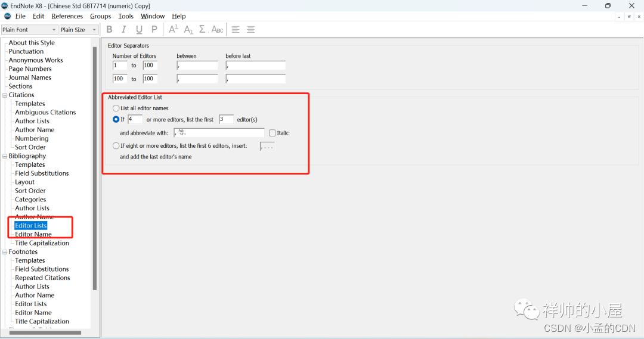Apply Underline formatting in toolbar
The width and height of the screenshot is (644, 339).
tap(139, 30)
